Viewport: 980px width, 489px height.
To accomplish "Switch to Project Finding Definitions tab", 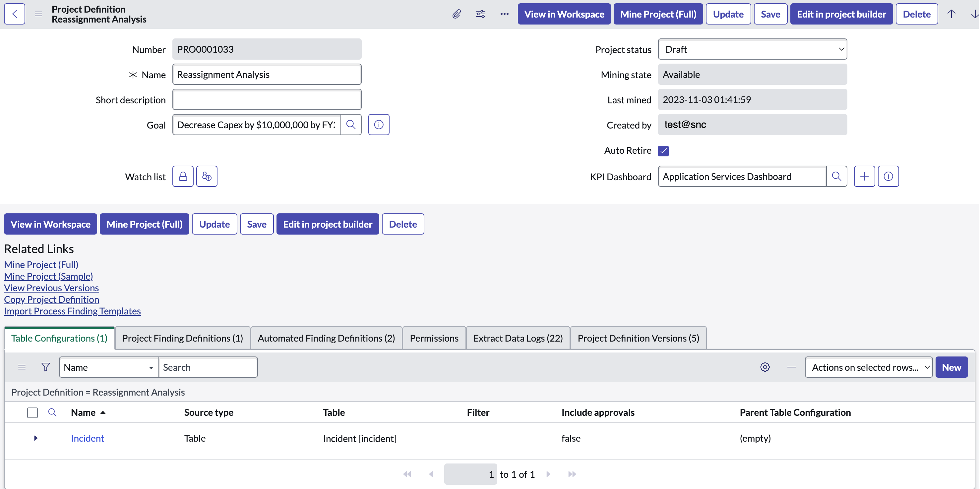I will tap(183, 338).
